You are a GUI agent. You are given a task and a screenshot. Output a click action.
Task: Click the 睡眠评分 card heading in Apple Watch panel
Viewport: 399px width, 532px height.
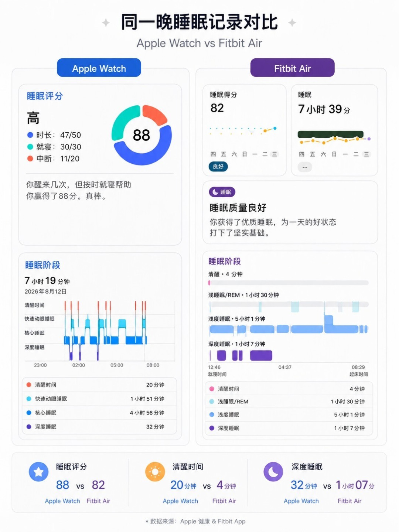[45, 96]
